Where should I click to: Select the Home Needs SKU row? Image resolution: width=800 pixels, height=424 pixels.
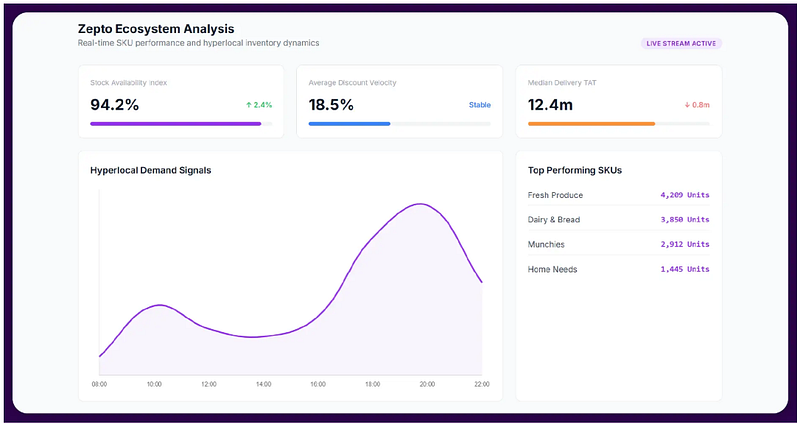point(618,269)
